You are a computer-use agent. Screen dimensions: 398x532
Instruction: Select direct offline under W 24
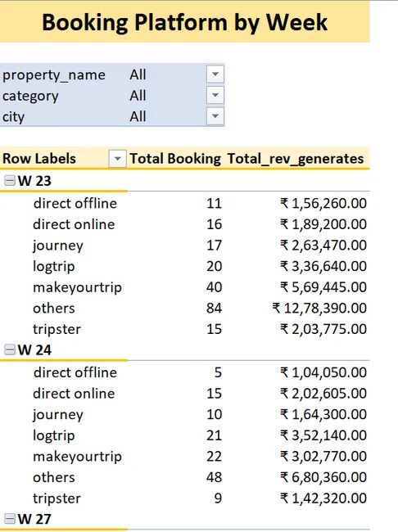coord(75,372)
